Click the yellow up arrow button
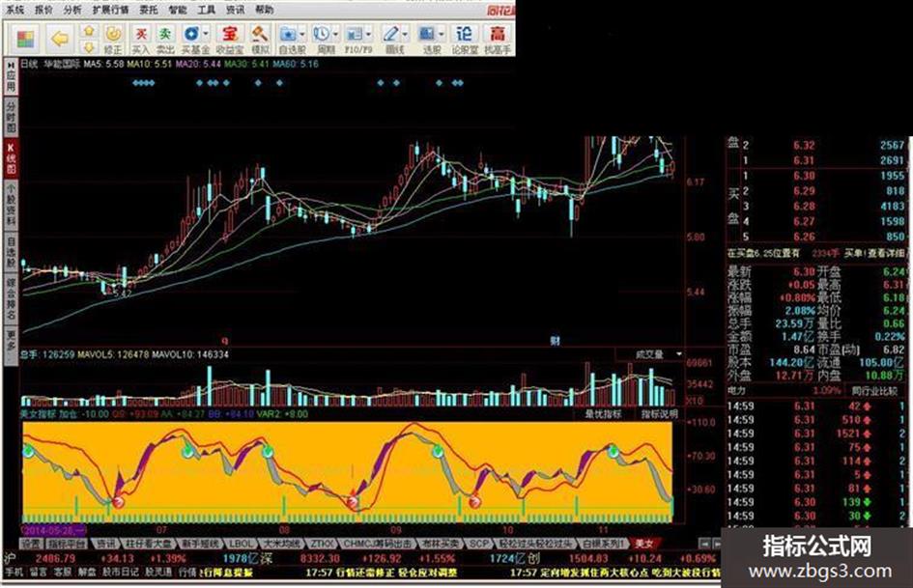 pos(88,31)
